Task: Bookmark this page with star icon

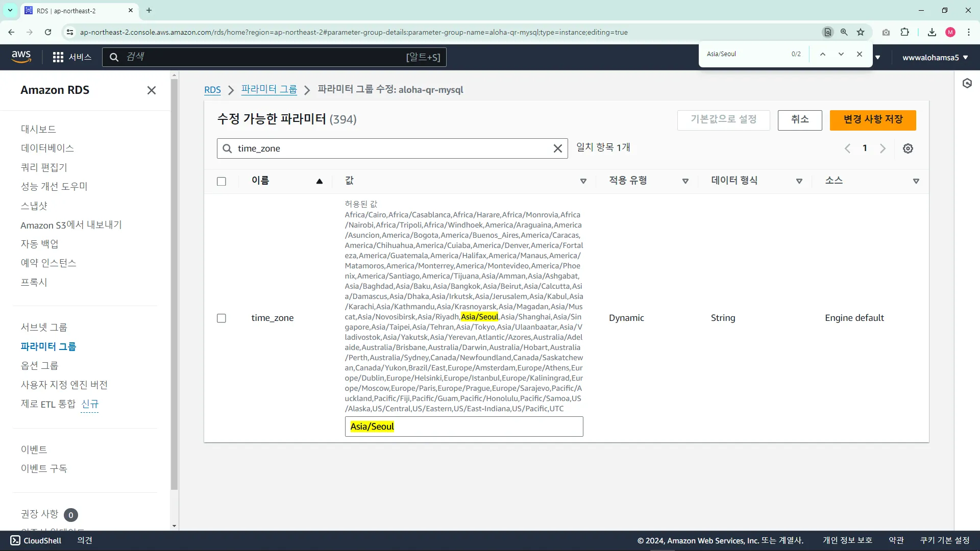Action: 861,32
